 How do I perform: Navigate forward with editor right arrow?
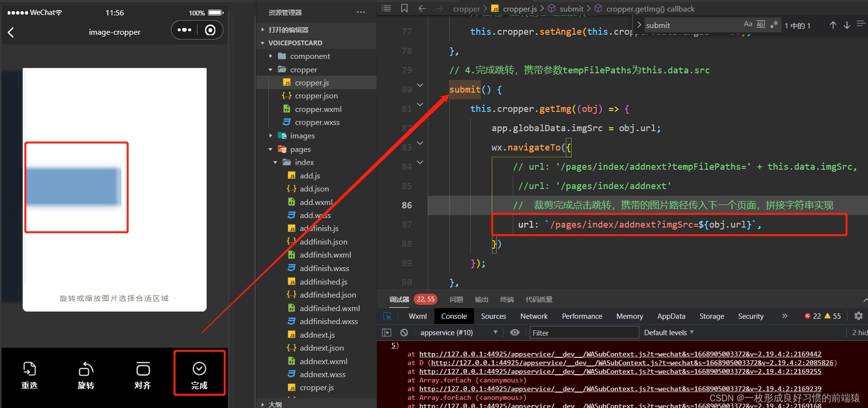pos(439,8)
